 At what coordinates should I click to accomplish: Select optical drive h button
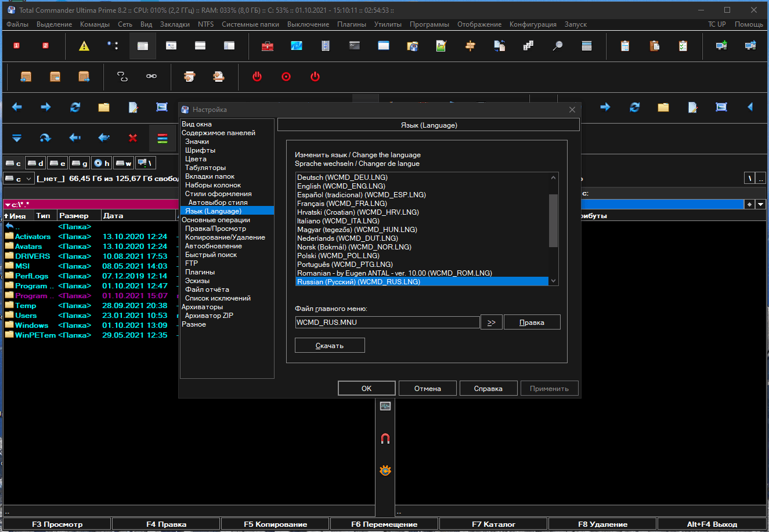(x=102, y=163)
